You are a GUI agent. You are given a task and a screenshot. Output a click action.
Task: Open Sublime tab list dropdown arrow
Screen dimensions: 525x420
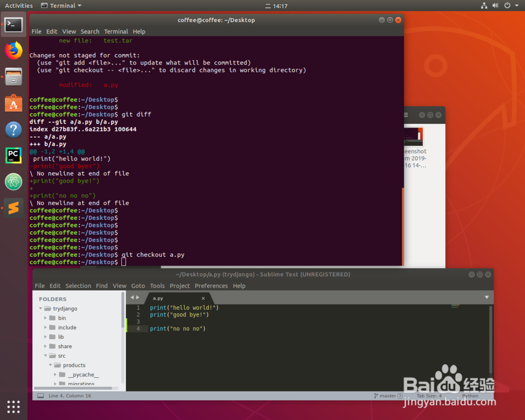tap(487, 297)
